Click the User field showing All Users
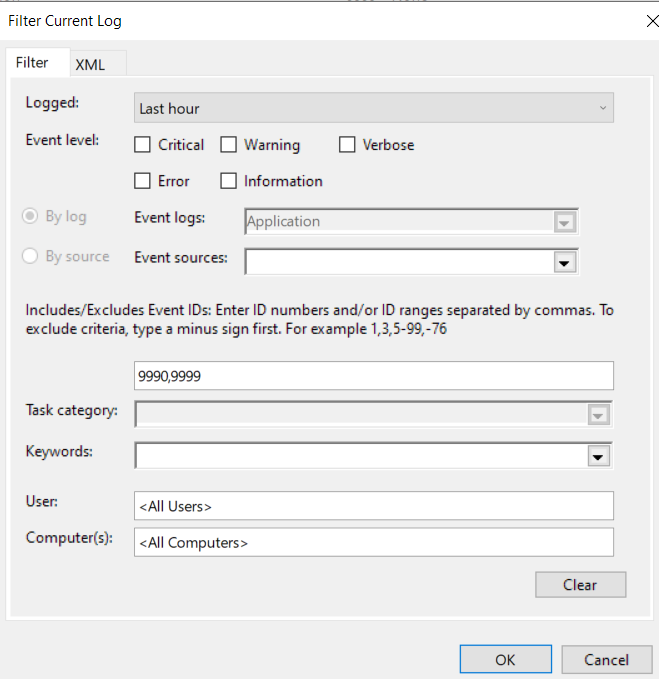 point(374,505)
